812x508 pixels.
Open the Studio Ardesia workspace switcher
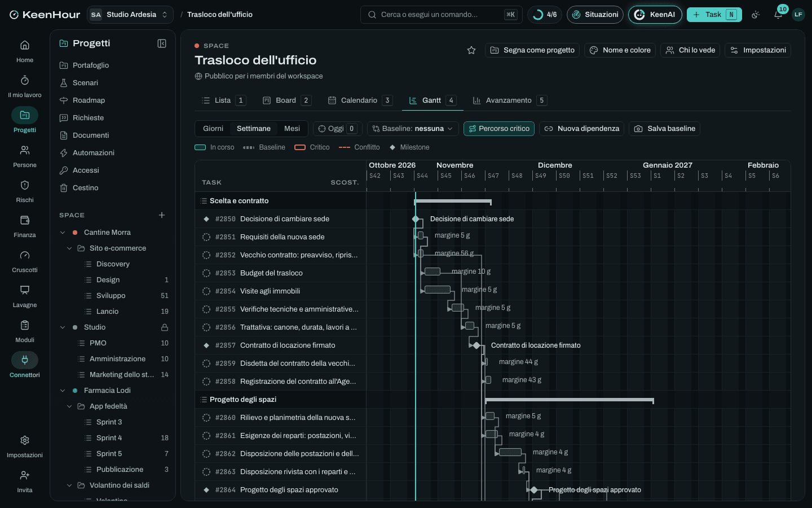click(130, 15)
